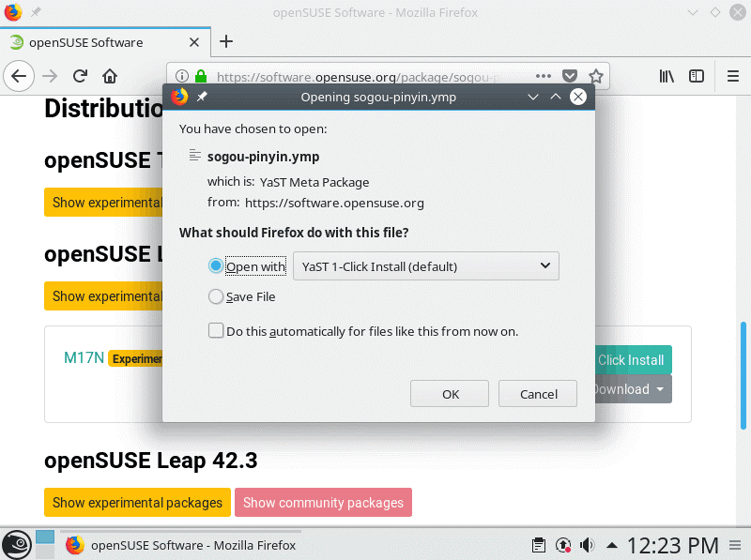
Task: Save page to Pocket icon
Action: click(570, 76)
